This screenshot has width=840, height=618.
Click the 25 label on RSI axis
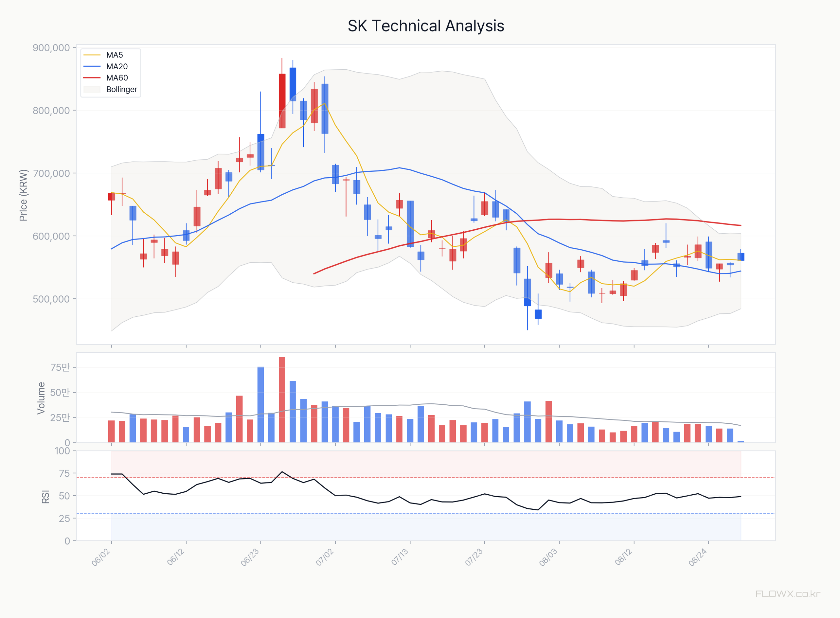pos(65,519)
